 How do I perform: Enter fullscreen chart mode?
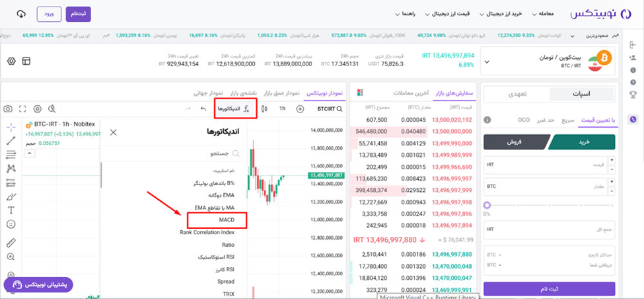[x=22, y=109]
